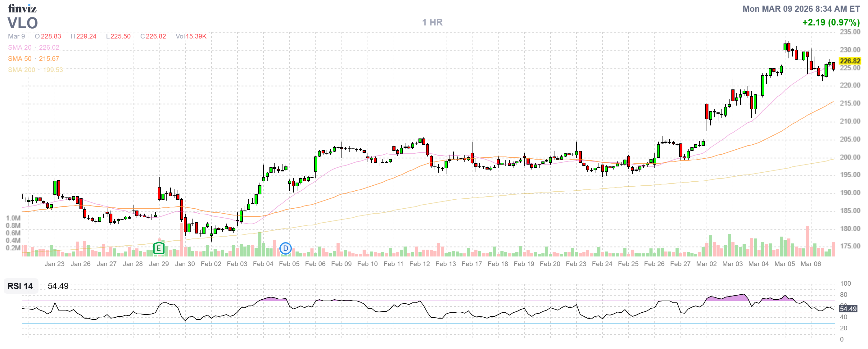
Task: Click the 54.49 RSI value tag on the axis
Action: tap(848, 309)
